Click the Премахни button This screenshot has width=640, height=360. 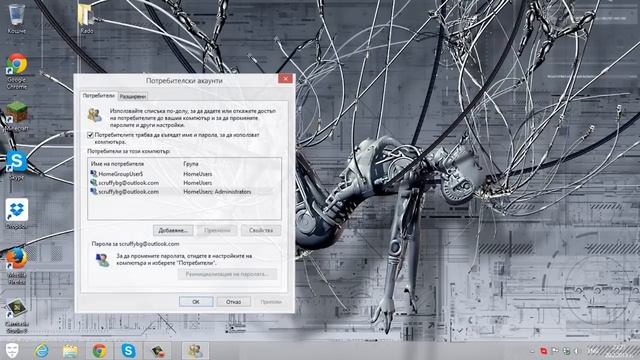217,230
